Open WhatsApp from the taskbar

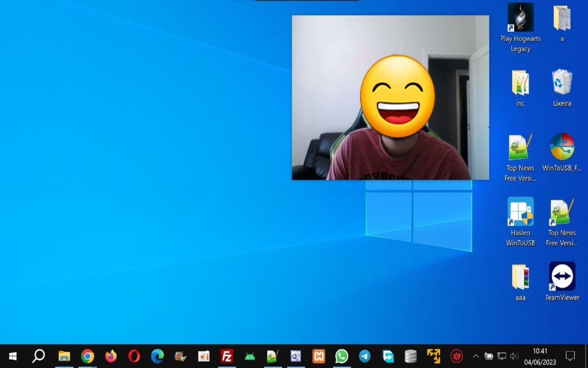tap(341, 356)
